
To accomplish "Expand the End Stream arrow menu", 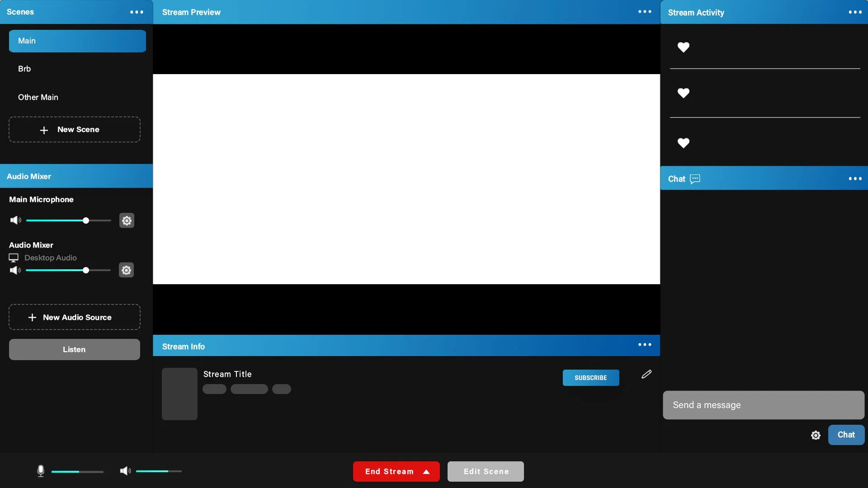I will [426, 472].
